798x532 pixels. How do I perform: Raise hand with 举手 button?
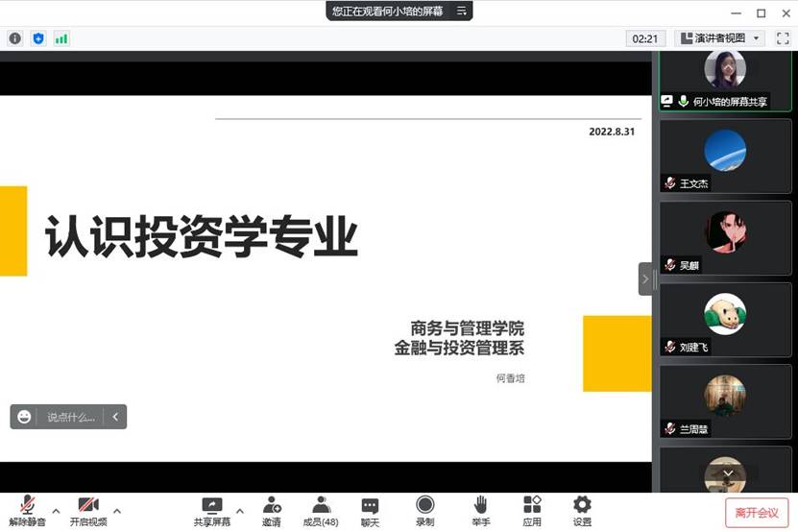[x=480, y=511]
